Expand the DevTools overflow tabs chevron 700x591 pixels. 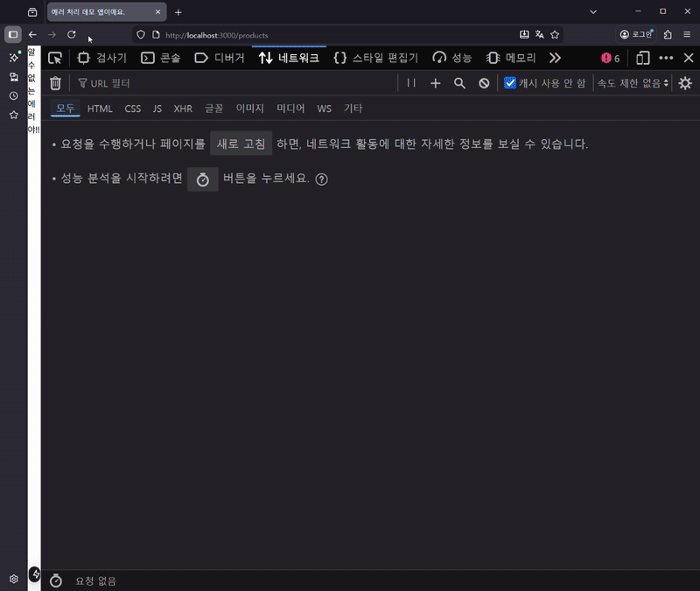tap(555, 58)
